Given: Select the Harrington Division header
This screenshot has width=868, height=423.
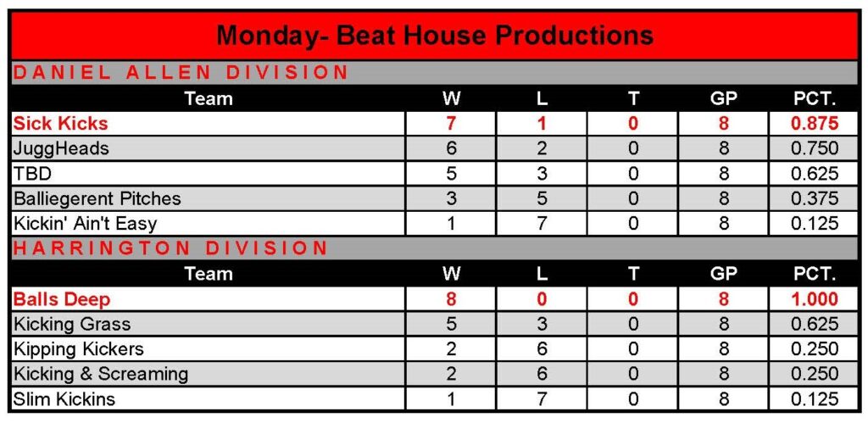Looking at the screenshot, I should [170, 248].
